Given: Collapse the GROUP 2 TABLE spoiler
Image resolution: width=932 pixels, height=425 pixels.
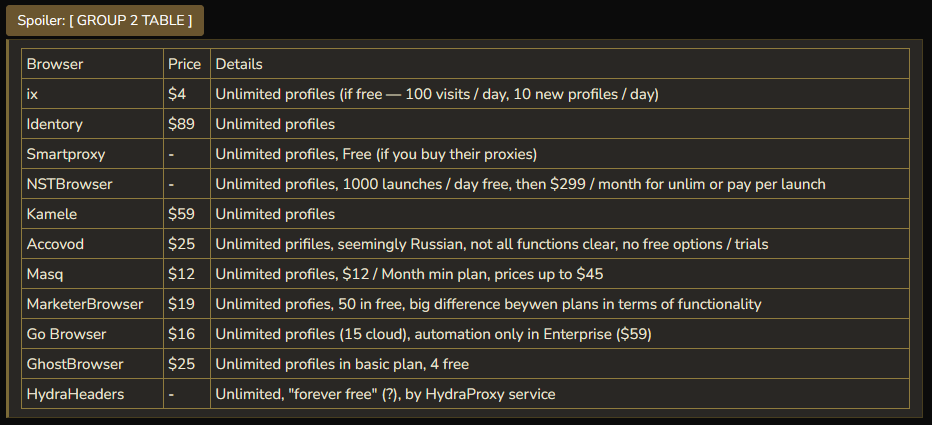Looking at the screenshot, I should pos(105,20).
